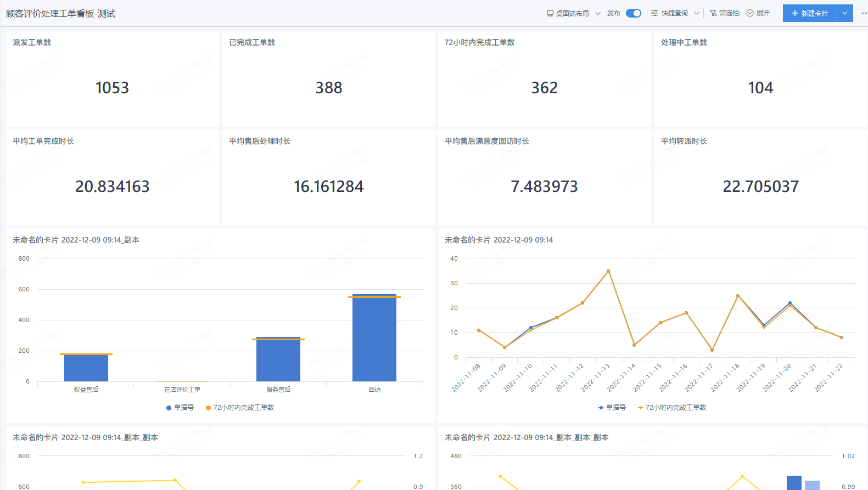
Task: Select the 已完成工单数 card value 388
Action: tap(329, 88)
